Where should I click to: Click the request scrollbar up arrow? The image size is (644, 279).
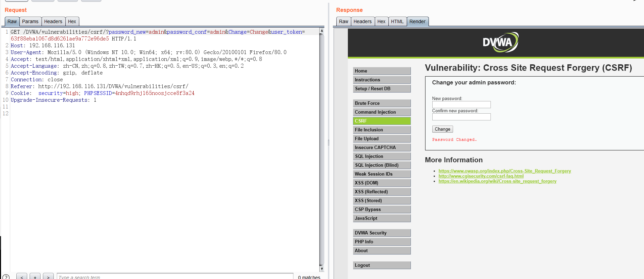click(322, 31)
